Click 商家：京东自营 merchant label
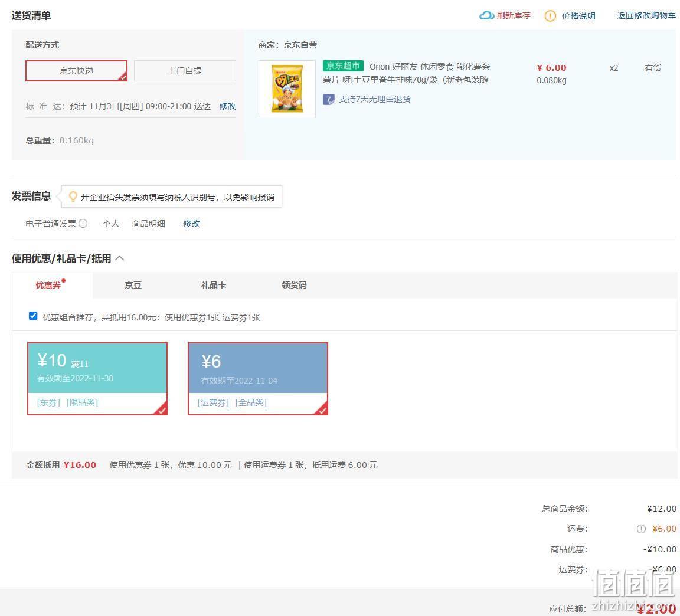The image size is (680, 616). tap(287, 45)
